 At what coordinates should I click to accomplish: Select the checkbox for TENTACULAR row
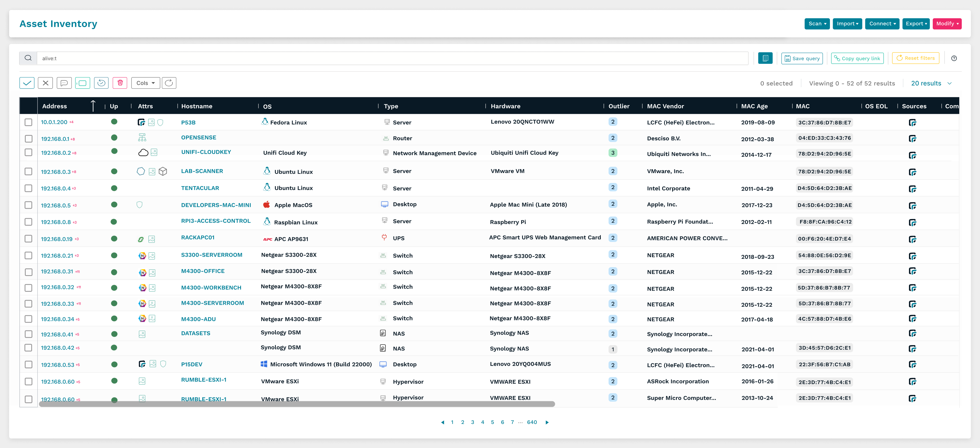(28, 188)
